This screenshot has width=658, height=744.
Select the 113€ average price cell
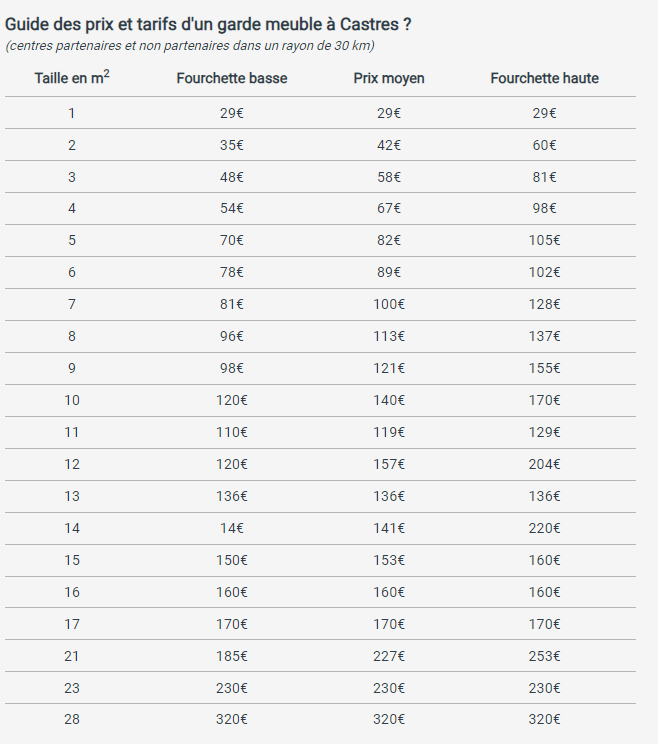(389, 336)
